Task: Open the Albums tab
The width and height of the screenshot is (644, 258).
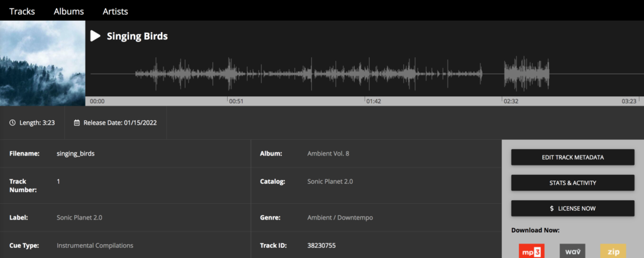Action: (69, 11)
